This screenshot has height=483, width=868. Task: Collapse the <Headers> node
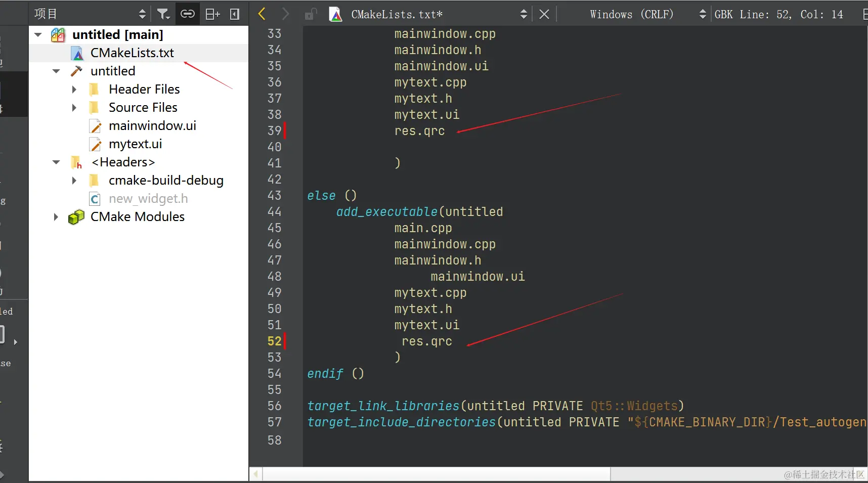[56, 162]
